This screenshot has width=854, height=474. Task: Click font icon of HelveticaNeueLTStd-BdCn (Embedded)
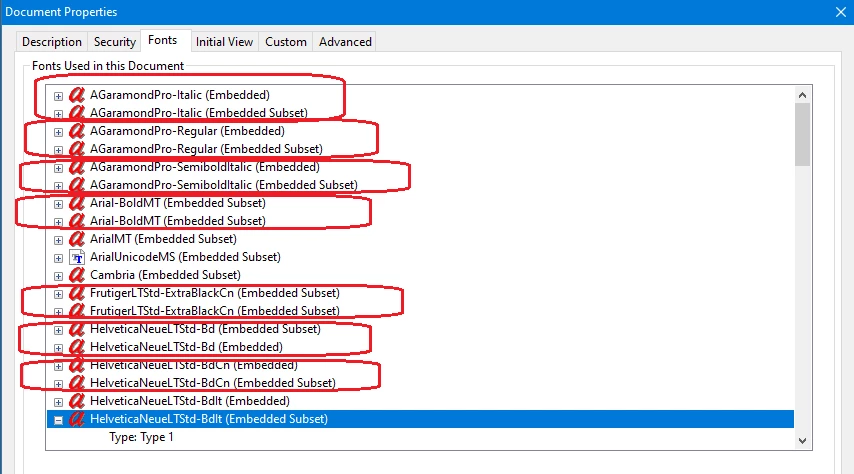(77, 364)
